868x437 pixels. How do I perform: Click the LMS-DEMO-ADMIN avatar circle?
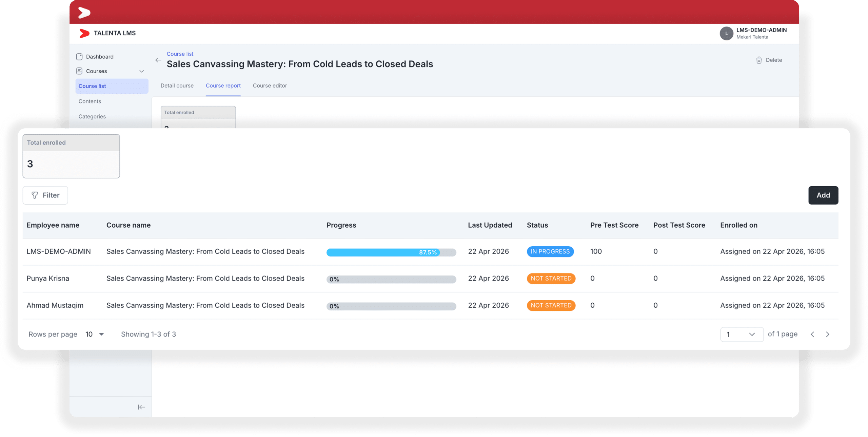(x=726, y=34)
